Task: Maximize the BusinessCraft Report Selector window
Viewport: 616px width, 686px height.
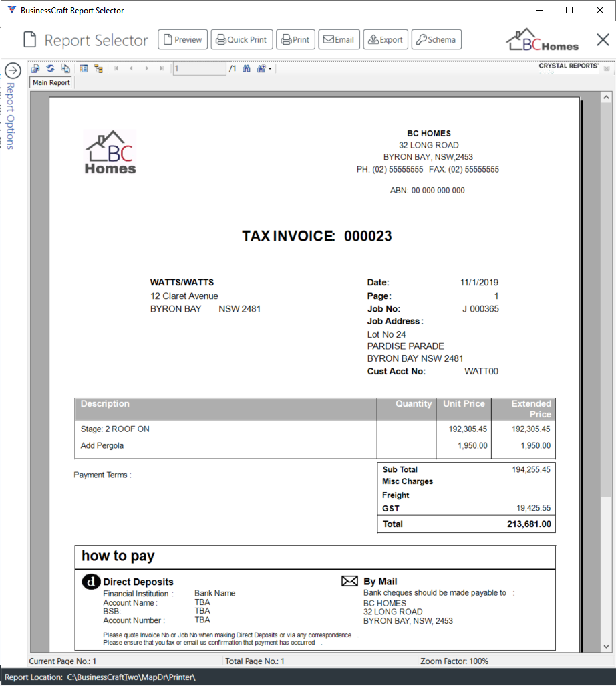Action: click(x=569, y=10)
